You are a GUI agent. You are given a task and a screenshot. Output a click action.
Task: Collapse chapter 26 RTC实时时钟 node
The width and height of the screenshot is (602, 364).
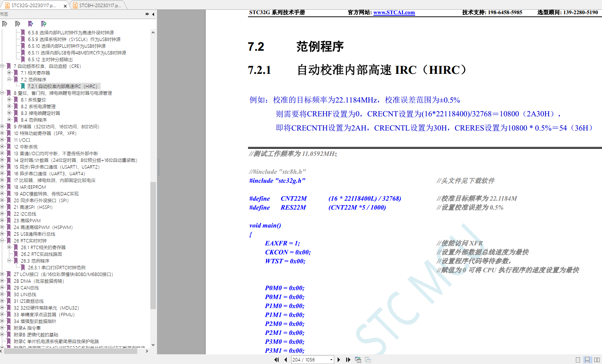click(x=2, y=241)
